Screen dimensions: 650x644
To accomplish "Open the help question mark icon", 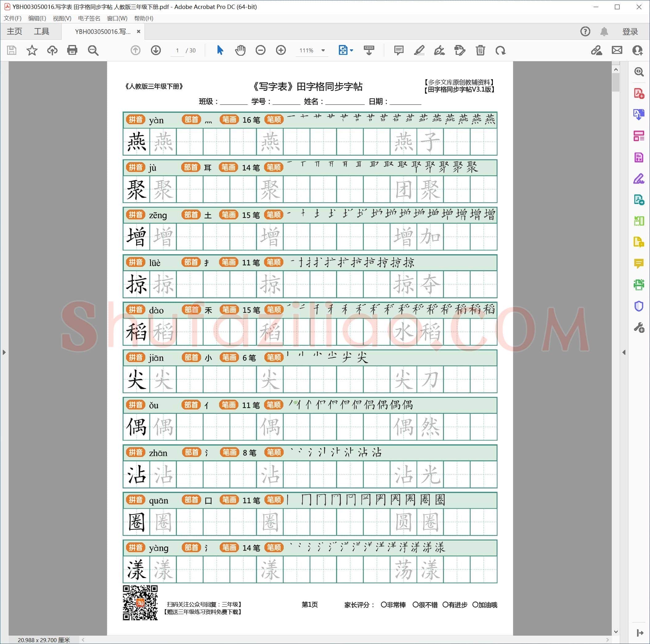I will pyautogui.click(x=585, y=32).
